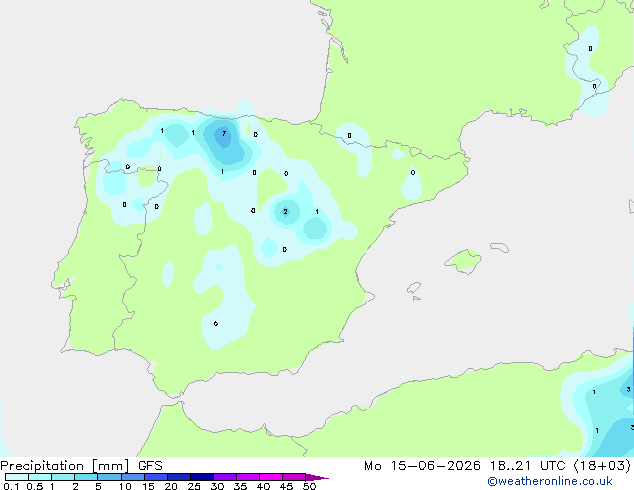Click the 0.1–0.5 mm palest legend swatch
634x490 pixels.
coord(17,477)
